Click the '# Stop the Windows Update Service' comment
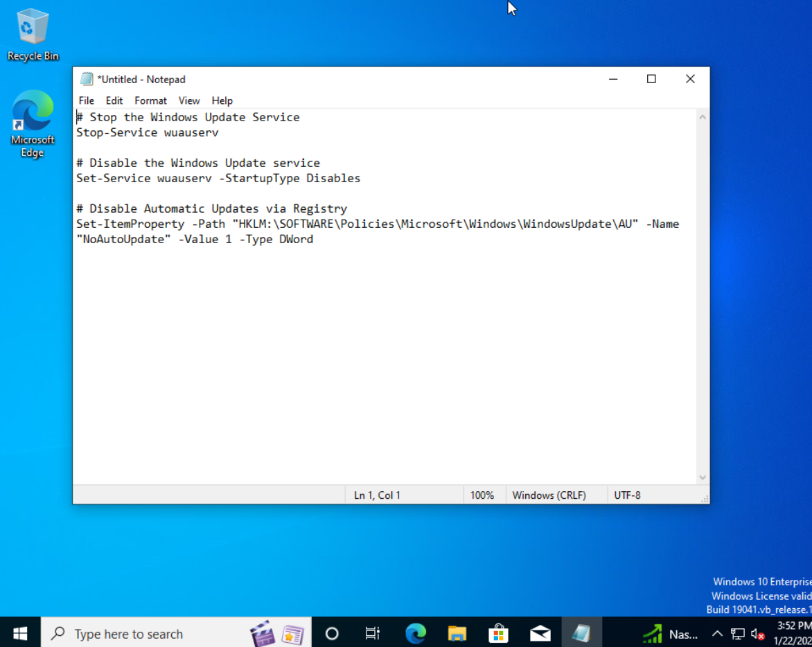Screen dimensions: 812x647 click(x=188, y=118)
